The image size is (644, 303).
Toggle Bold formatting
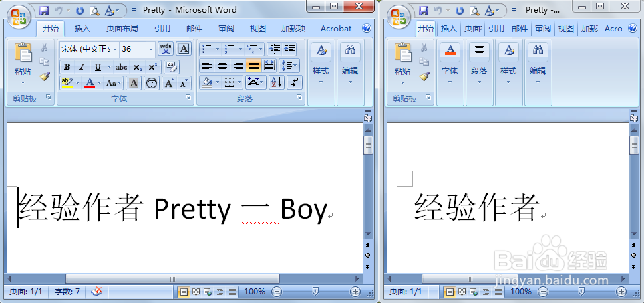click(x=67, y=67)
